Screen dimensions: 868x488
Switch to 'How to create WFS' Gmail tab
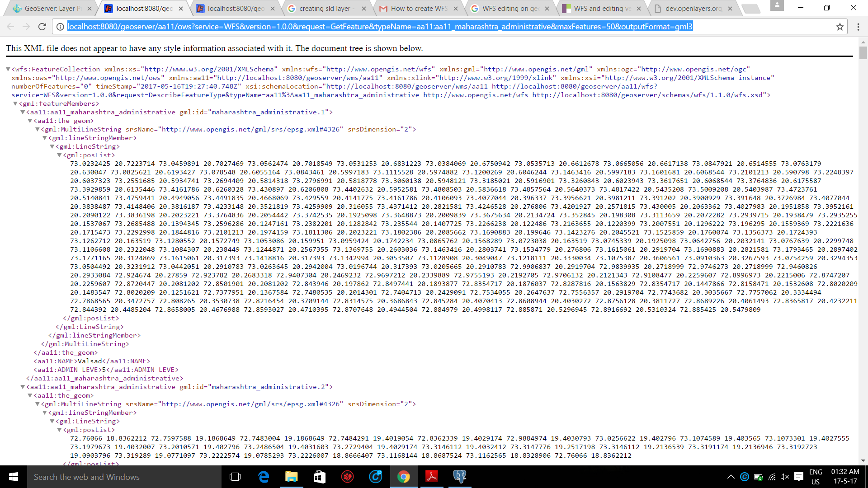415,9
